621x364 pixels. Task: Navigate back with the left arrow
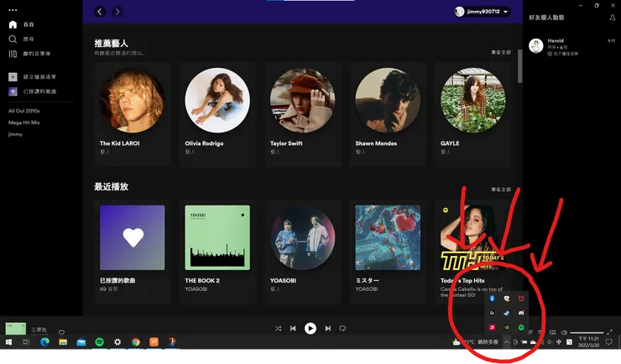(x=100, y=12)
